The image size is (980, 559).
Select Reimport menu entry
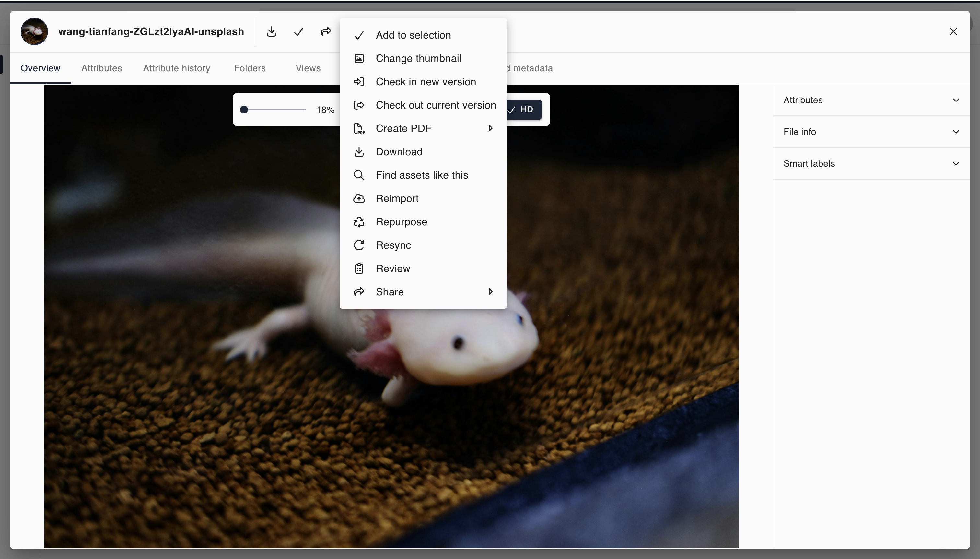pyautogui.click(x=423, y=198)
